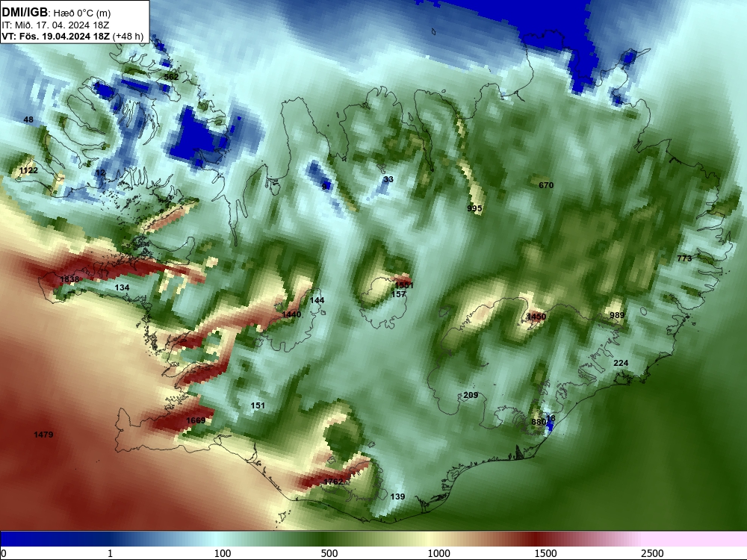Click the 670 value label
747x560 pixels.
click(546, 185)
